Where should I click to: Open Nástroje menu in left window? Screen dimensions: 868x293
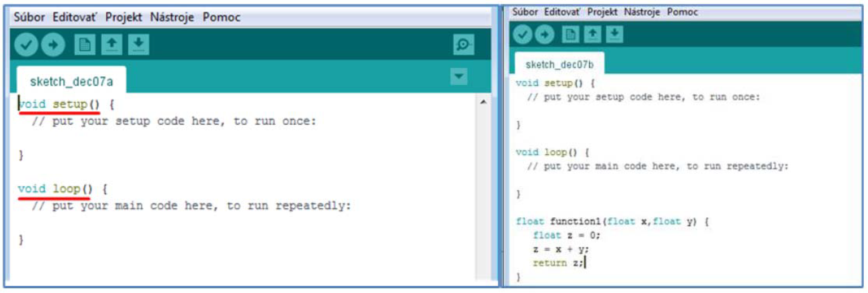click(x=172, y=17)
